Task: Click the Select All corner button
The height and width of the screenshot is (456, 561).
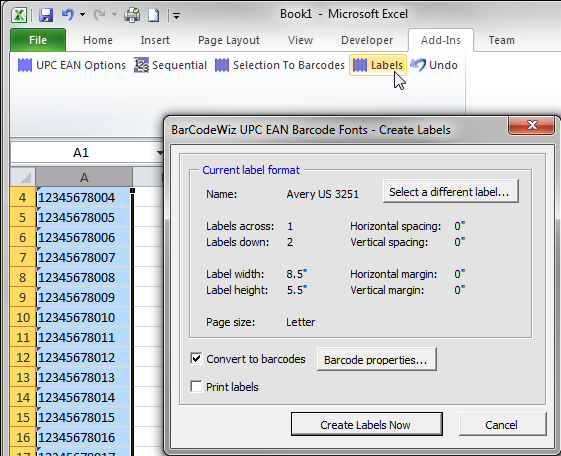Action: click(x=23, y=177)
